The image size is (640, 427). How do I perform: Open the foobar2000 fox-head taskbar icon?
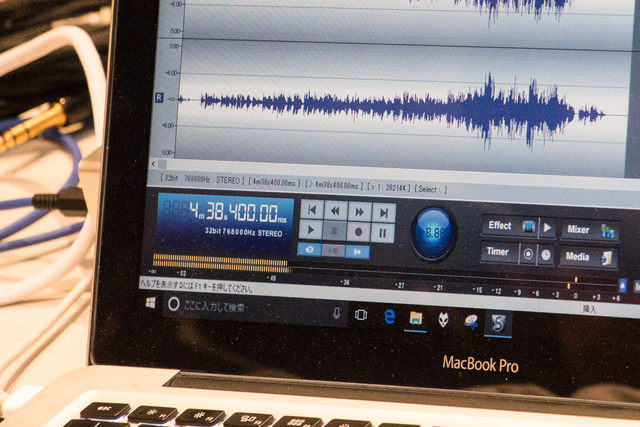tap(443, 320)
